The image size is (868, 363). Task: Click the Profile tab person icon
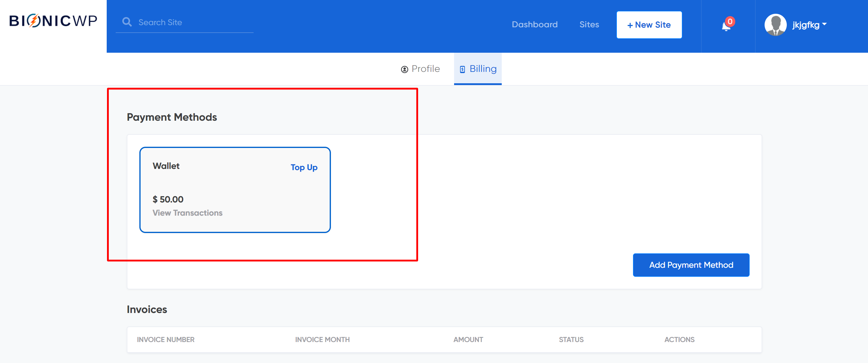[404, 69]
